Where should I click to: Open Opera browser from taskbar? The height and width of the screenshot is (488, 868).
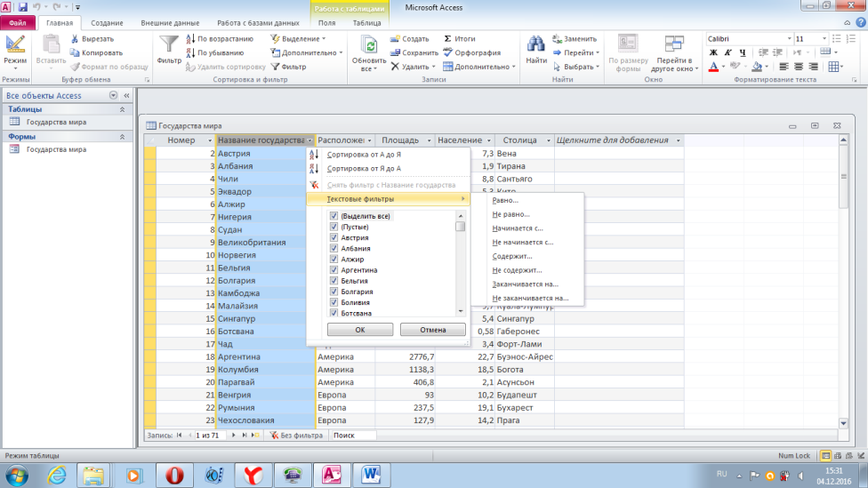click(x=174, y=476)
